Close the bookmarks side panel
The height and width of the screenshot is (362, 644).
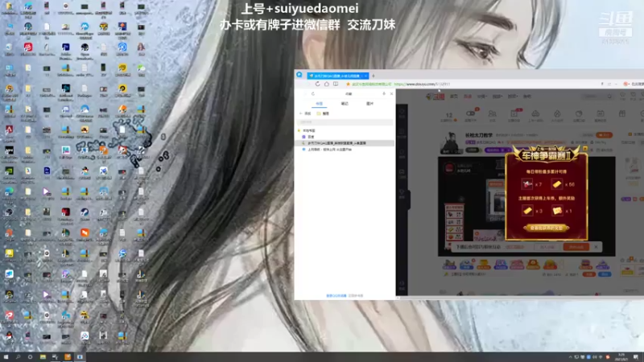tap(391, 94)
